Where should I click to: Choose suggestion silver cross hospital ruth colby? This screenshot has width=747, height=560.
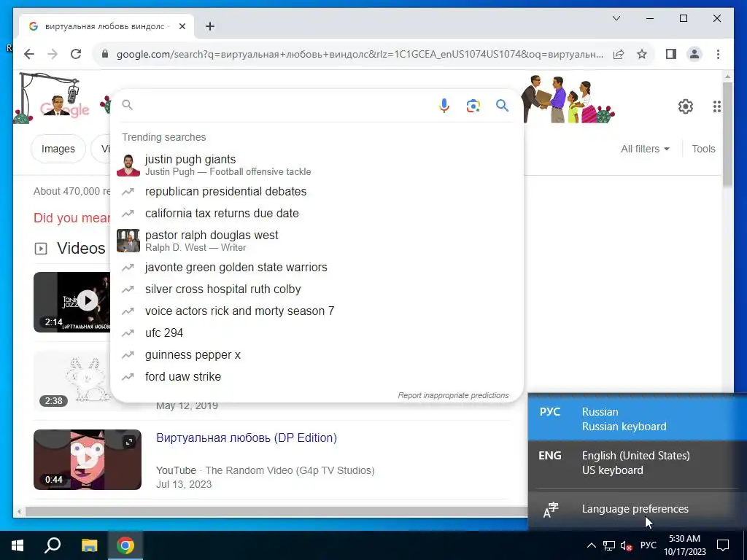click(x=317, y=289)
